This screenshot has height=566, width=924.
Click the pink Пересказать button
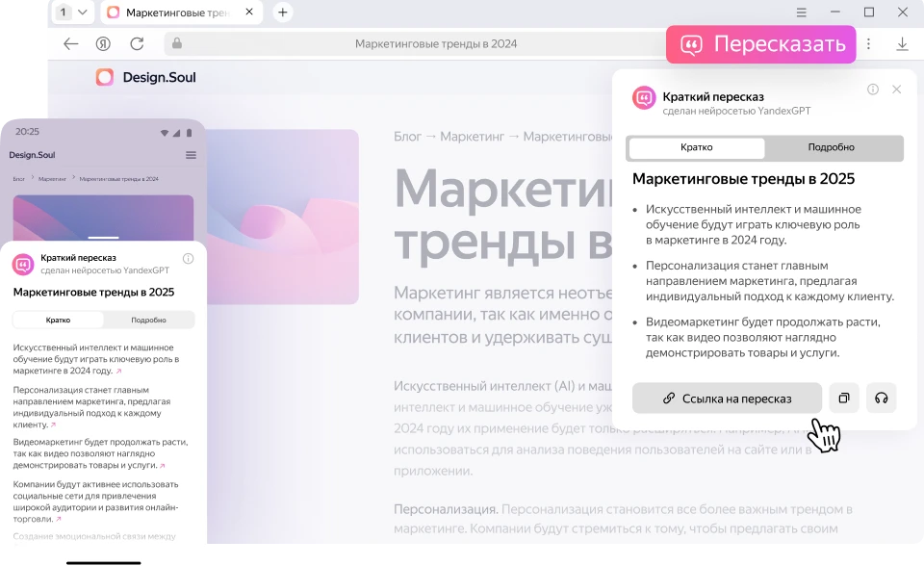[760, 44]
